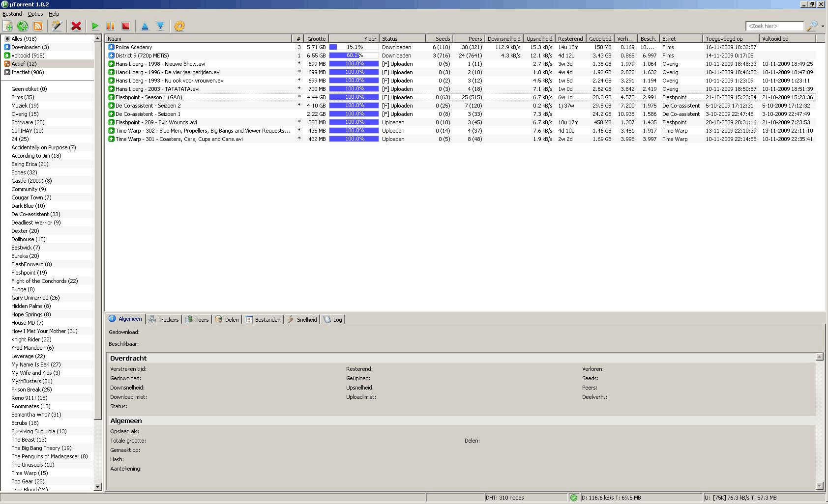Select the Films (35) label in sidebar
This screenshot has width=828, height=504.
tap(23, 97)
